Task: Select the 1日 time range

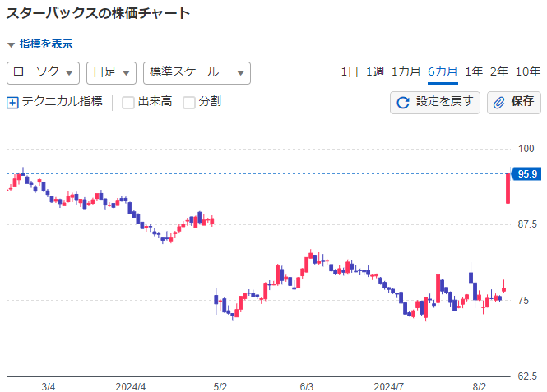Action: [350, 72]
